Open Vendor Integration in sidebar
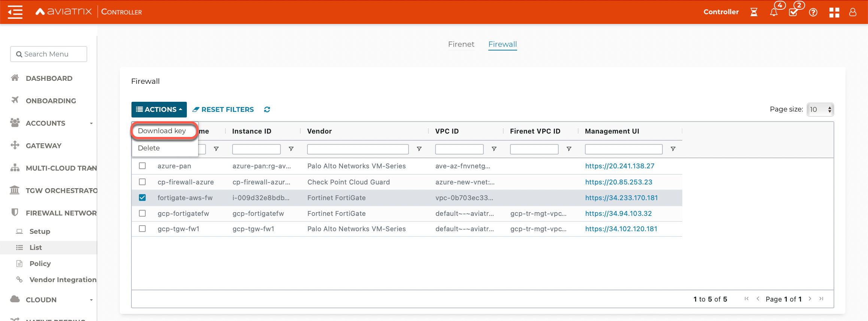The width and height of the screenshot is (868, 321). pyautogui.click(x=63, y=280)
